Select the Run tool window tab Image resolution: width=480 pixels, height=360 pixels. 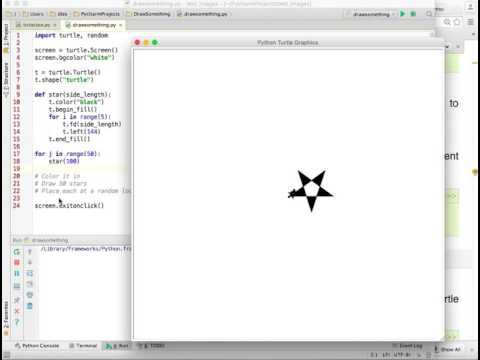(x=117, y=346)
